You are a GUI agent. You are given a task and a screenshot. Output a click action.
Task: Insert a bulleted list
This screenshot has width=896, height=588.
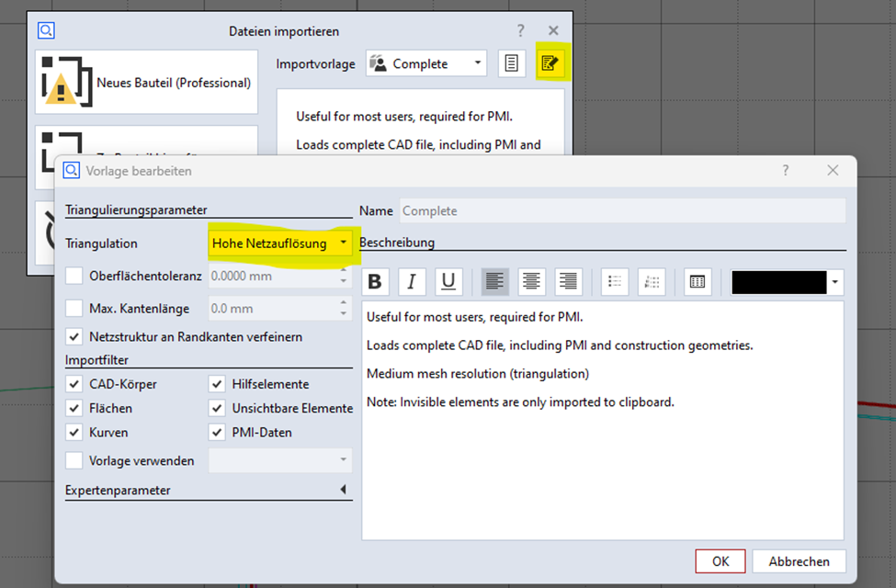(x=615, y=282)
